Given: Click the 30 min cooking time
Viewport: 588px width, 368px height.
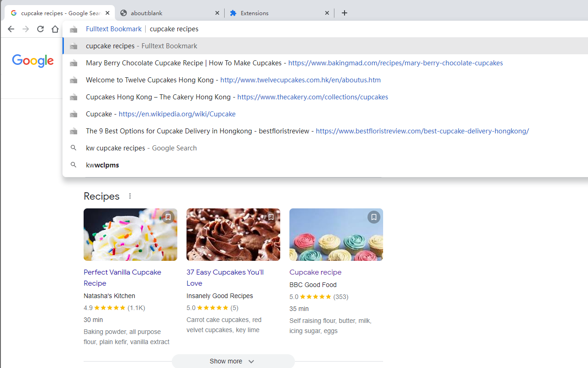Looking at the screenshot, I should 93,320.
